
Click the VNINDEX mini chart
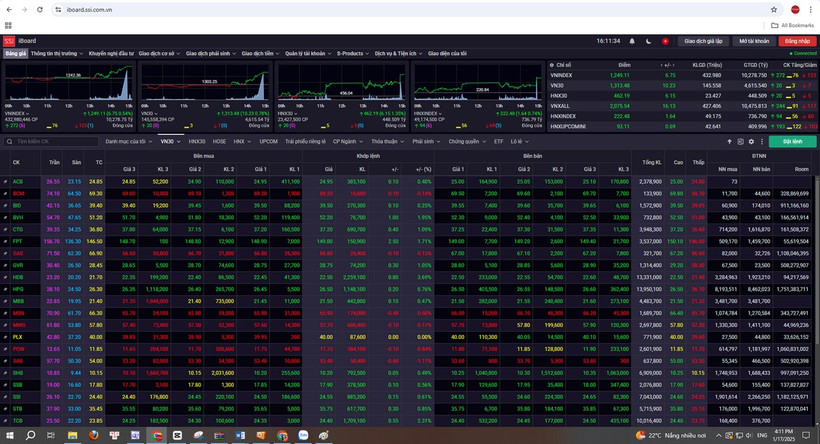[68, 88]
